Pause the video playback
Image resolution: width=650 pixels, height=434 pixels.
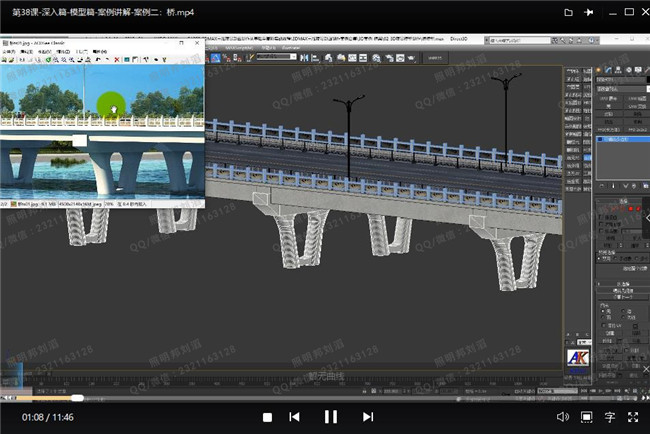(x=331, y=417)
